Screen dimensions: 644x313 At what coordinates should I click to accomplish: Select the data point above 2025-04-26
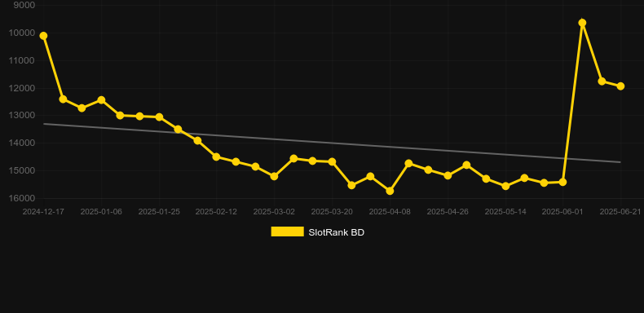coord(448,175)
